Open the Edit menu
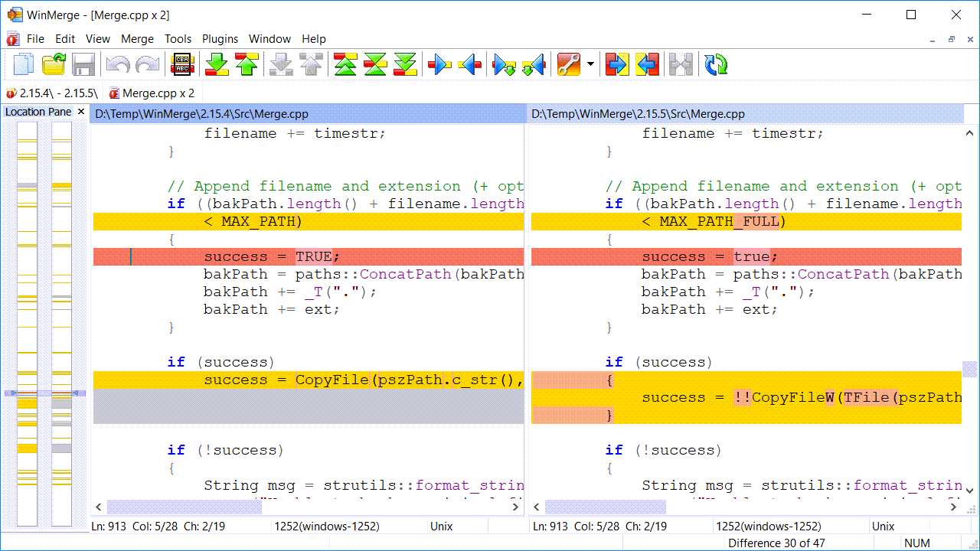Screen dimensions: 980x551 click(65, 38)
